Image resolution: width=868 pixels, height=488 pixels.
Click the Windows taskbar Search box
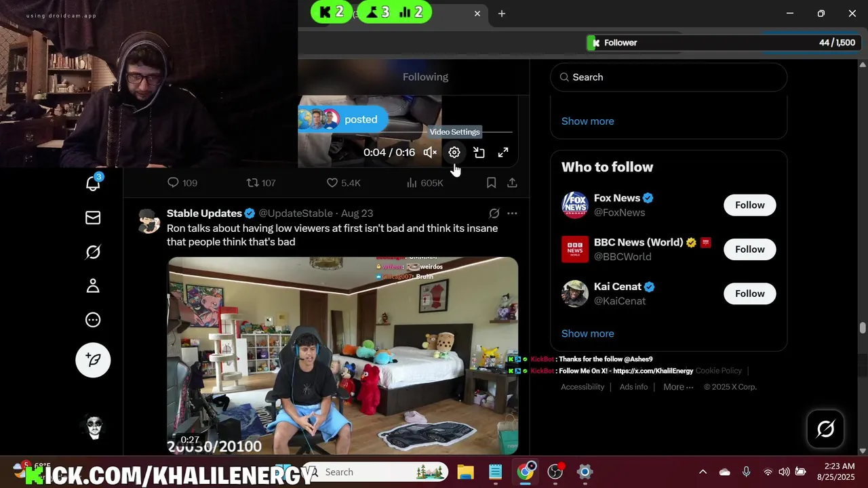[x=375, y=472]
